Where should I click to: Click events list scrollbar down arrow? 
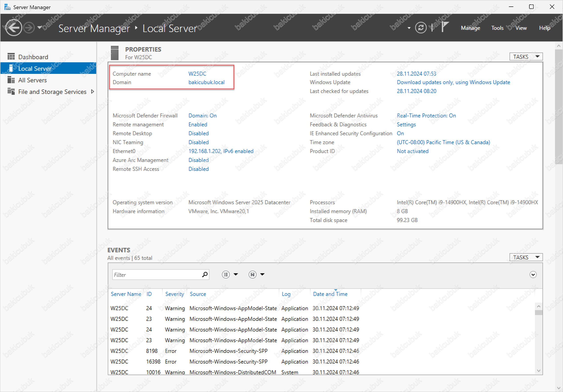538,371
